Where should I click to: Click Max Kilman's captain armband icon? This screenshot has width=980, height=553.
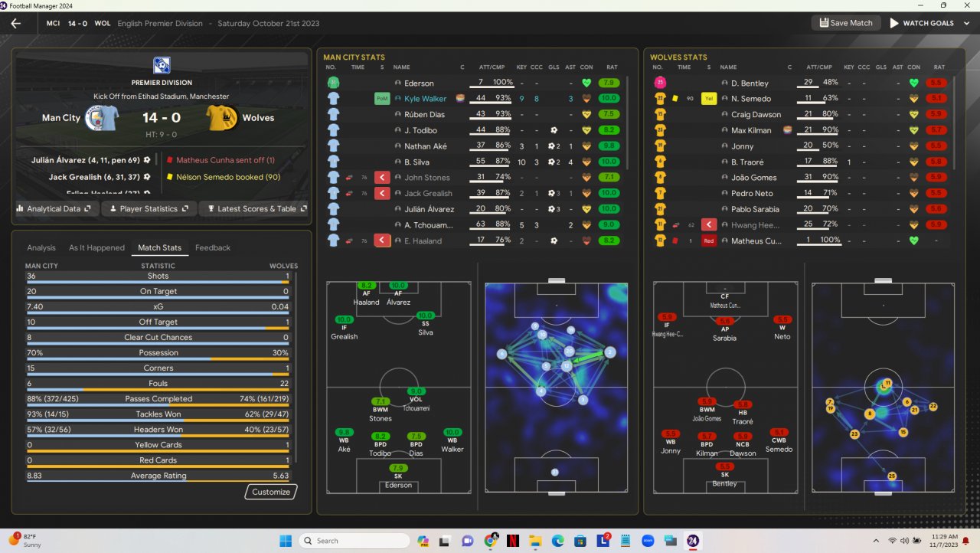click(x=787, y=130)
